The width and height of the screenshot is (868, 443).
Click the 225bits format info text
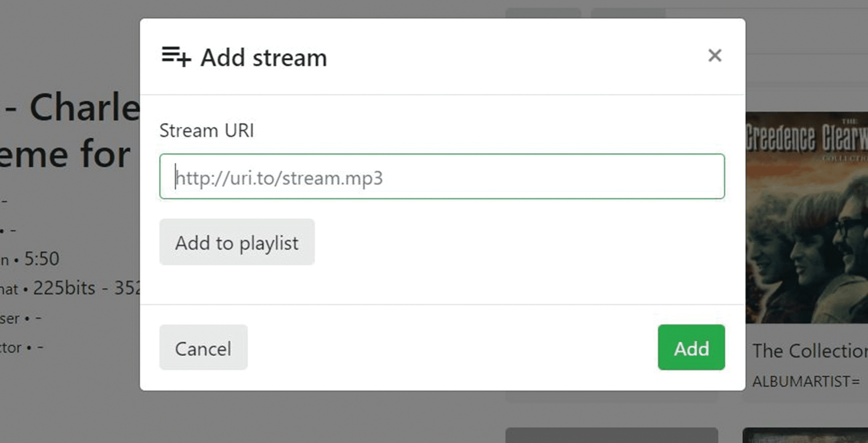64,288
